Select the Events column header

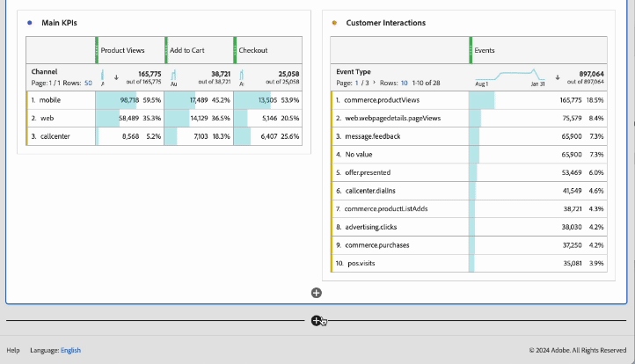click(538, 50)
